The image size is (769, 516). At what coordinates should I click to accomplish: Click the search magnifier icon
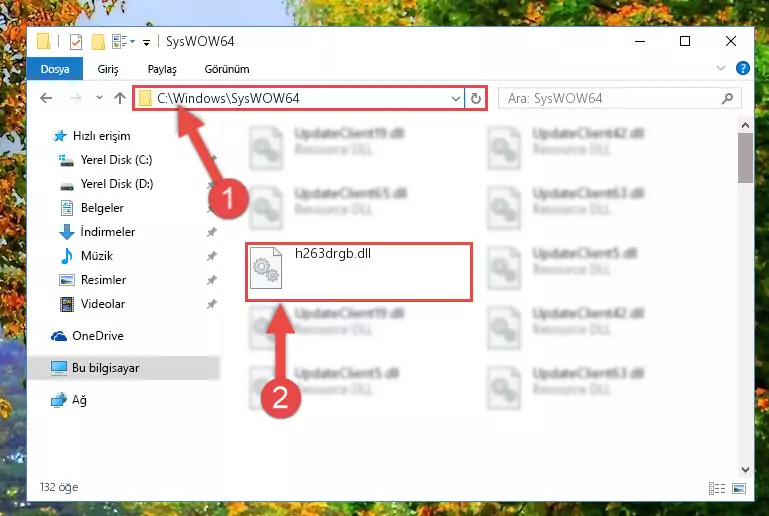point(727,99)
